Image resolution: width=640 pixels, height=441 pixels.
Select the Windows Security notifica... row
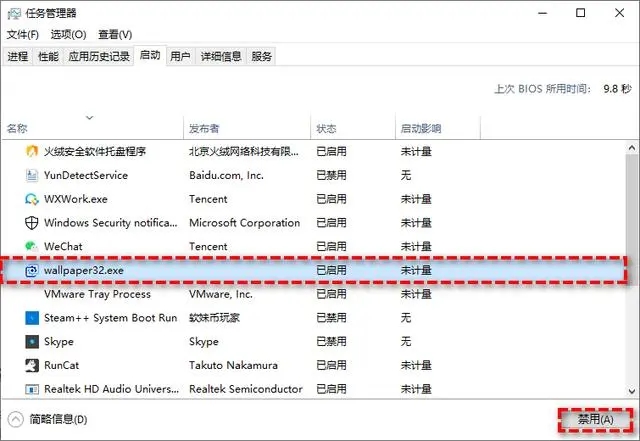coord(313,223)
